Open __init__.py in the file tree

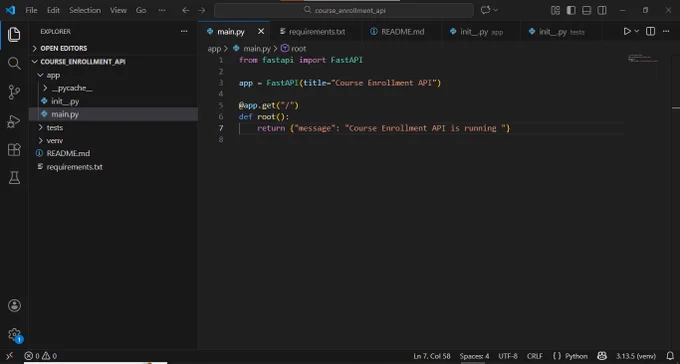pyautogui.click(x=114, y=101)
